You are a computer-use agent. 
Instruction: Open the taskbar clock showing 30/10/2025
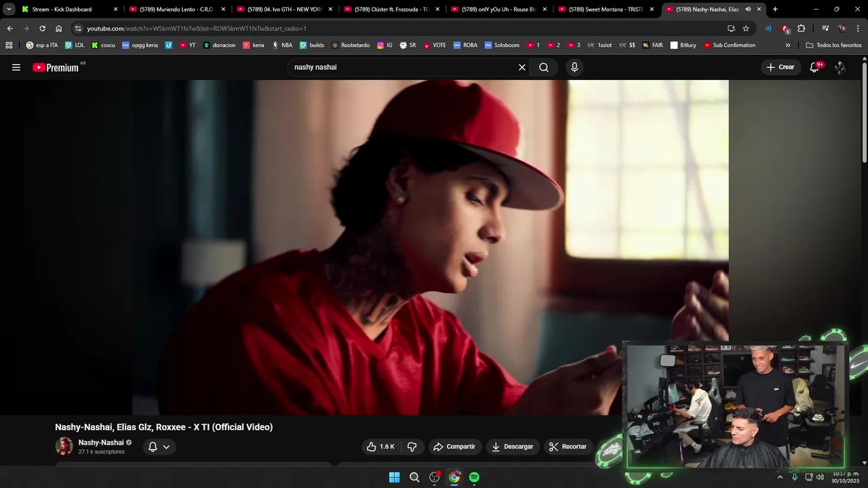[x=846, y=477]
